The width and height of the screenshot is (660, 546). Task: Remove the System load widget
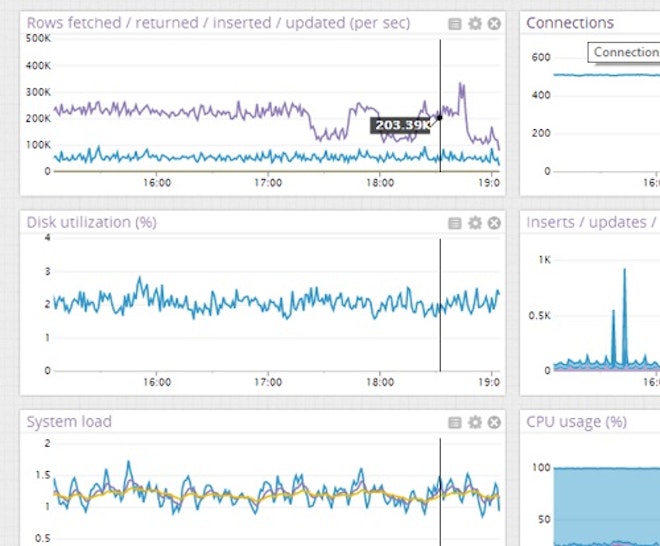pos(494,423)
